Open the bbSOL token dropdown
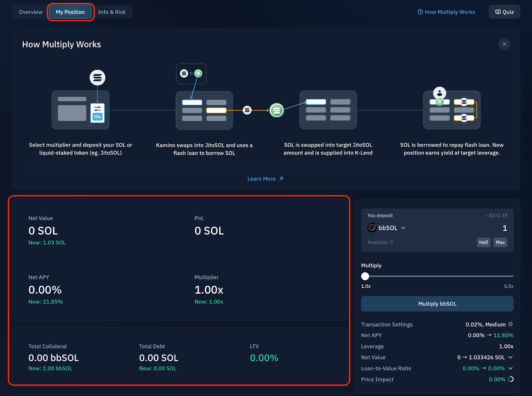This screenshot has height=396, width=532. click(387, 228)
